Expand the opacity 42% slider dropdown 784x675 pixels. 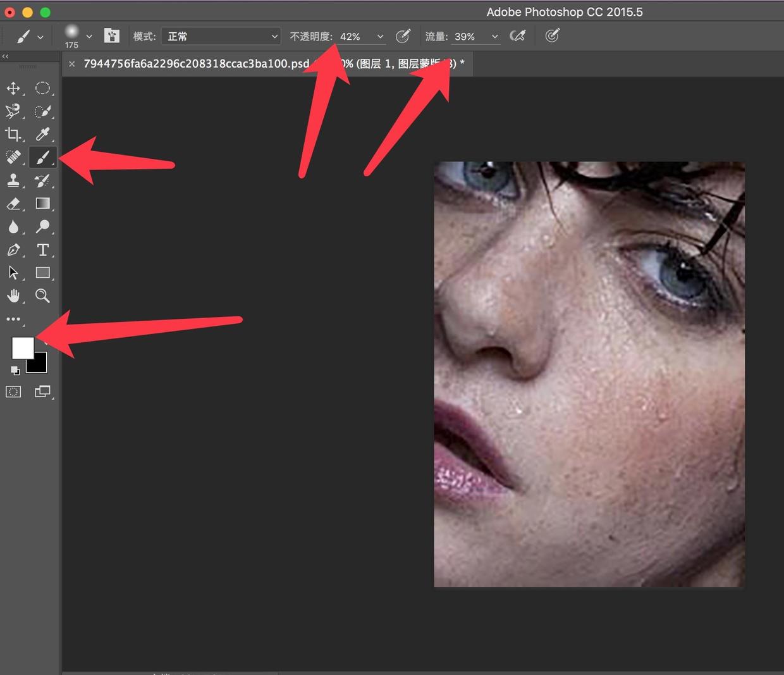(380, 37)
